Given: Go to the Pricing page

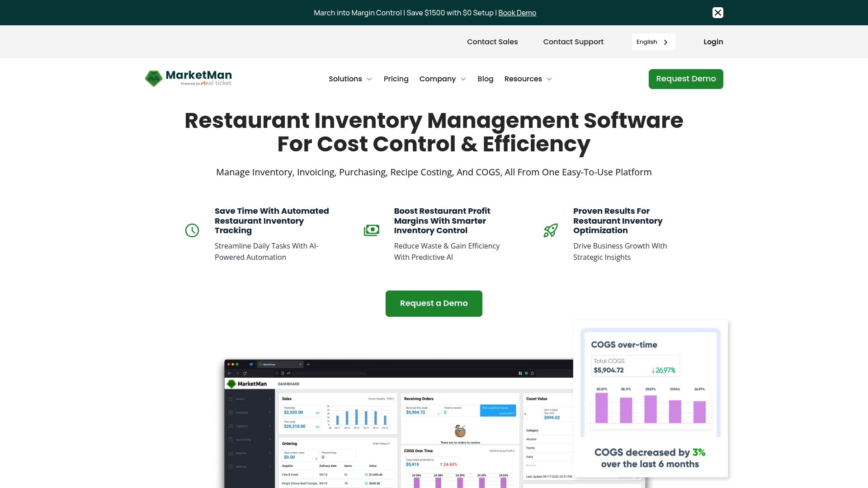Looking at the screenshot, I should tap(396, 79).
